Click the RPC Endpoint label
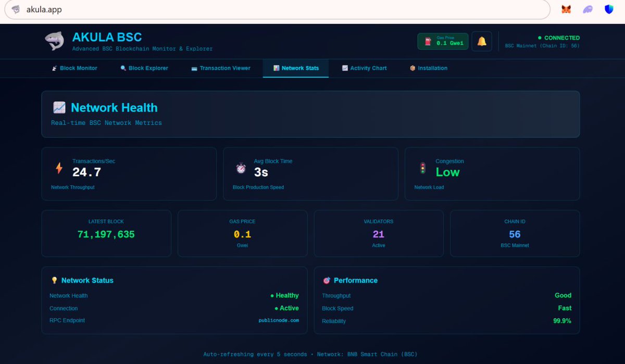 click(67, 320)
